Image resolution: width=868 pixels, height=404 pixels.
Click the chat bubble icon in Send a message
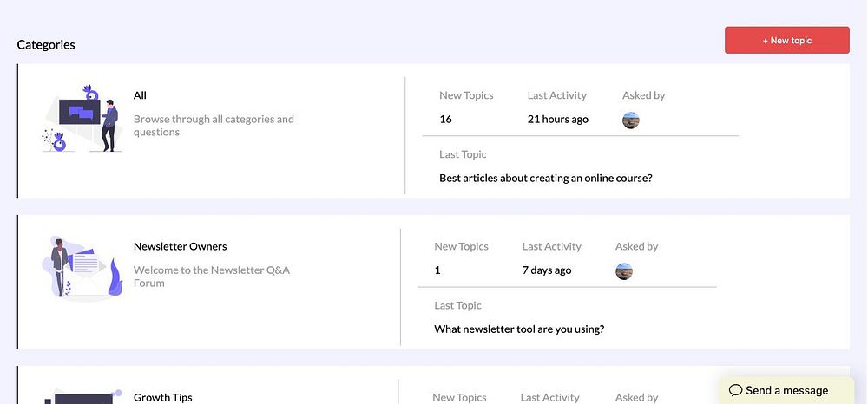[x=735, y=390]
